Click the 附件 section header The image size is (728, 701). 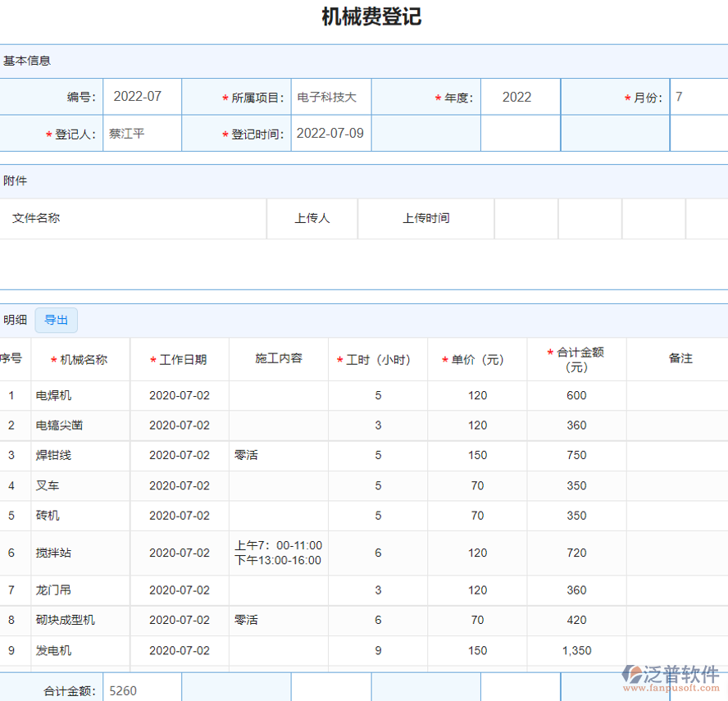pos(16,180)
